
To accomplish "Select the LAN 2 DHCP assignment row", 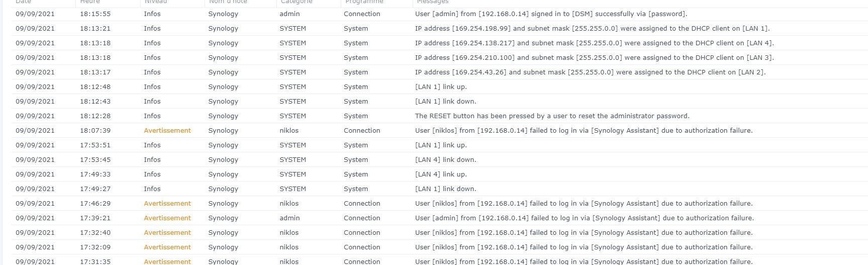I will pyautogui.click(x=590, y=72).
